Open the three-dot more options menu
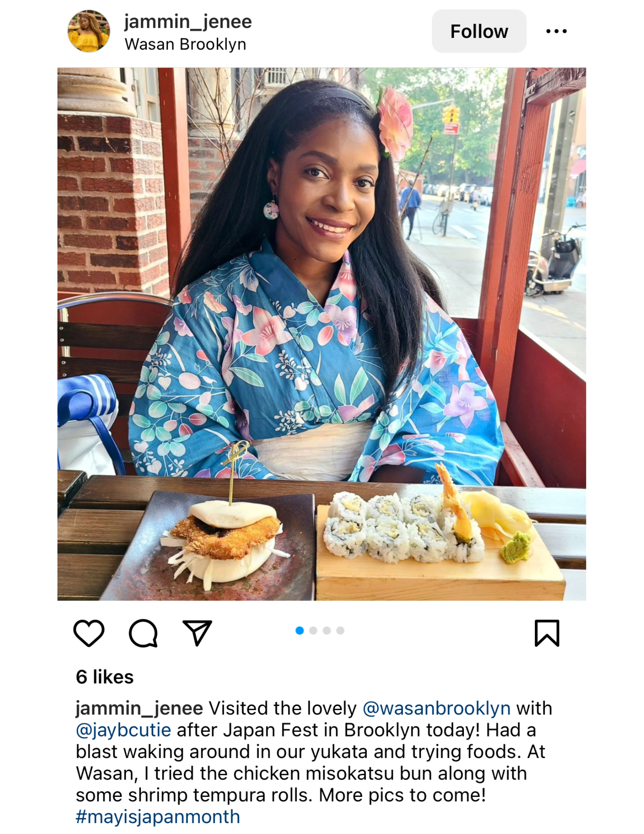The height and width of the screenshot is (834, 644). [x=556, y=31]
